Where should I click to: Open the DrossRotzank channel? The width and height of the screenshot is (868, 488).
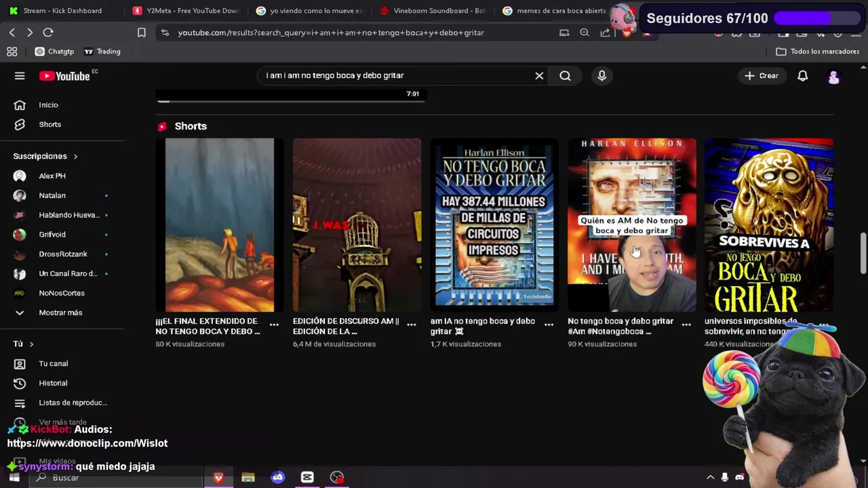click(62, 254)
